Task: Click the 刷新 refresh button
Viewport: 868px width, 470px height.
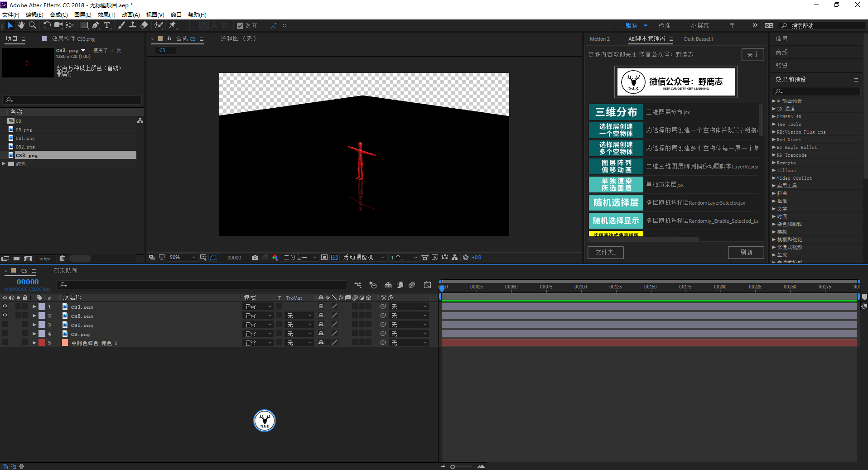Action: pos(746,252)
